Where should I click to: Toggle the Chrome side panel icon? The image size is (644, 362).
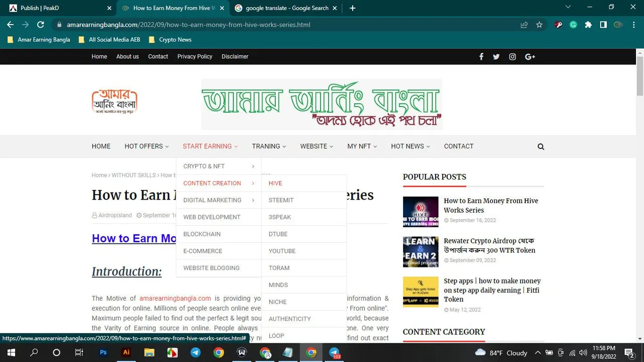pyautogui.click(x=603, y=25)
